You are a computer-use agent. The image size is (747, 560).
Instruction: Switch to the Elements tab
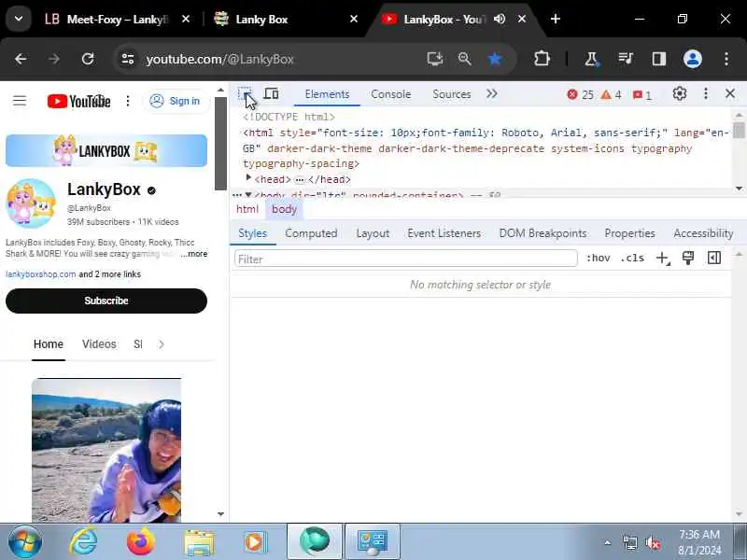327,94
